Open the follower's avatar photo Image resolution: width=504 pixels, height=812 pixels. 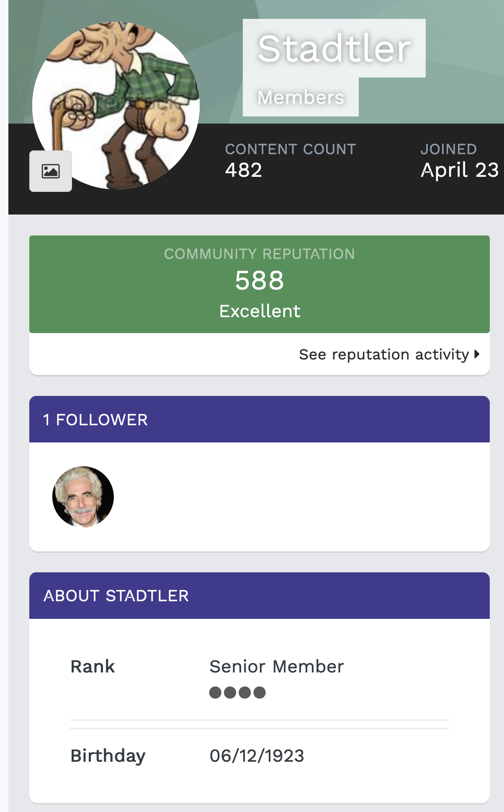(x=83, y=497)
